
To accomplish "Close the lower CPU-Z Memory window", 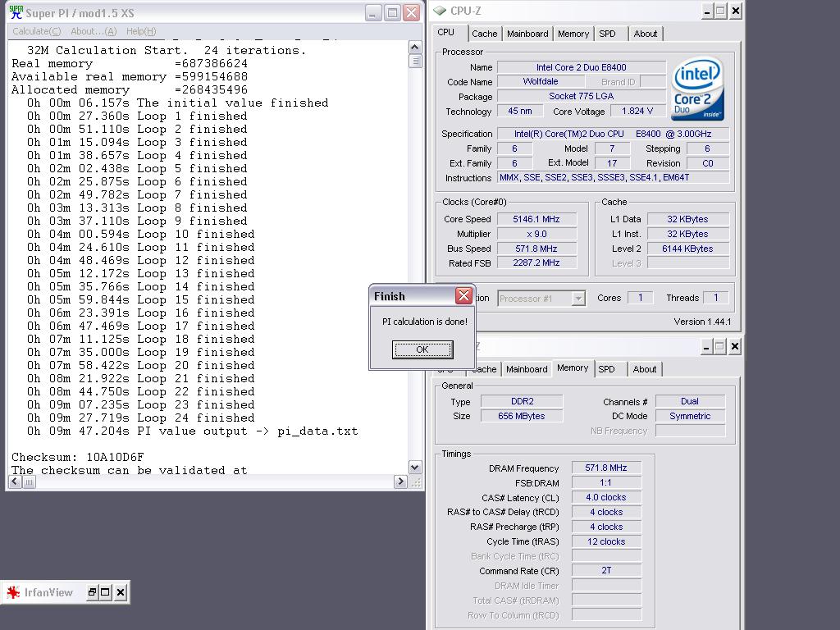I will click(734, 347).
